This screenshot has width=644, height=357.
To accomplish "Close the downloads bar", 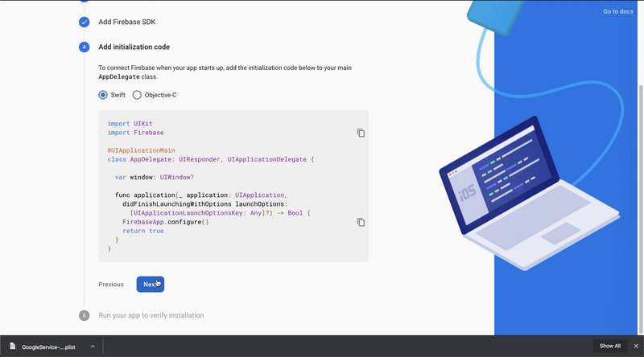I will click(636, 346).
